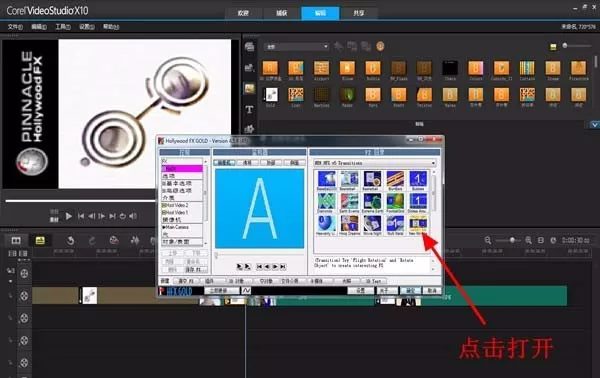Select Host Video 1 in Hollywood FX list
Viewport: 600px width, 378px height.
[x=182, y=212]
